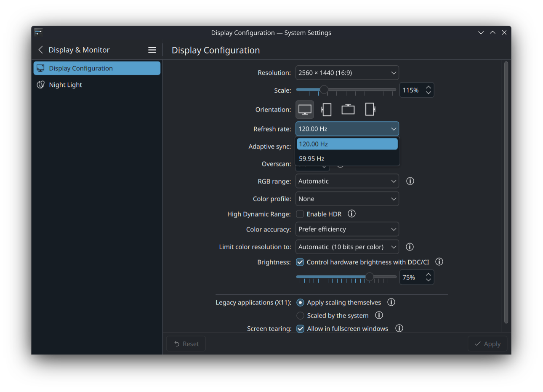Show info for Scaled by the system
The height and width of the screenshot is (392, 543).
click(x=379, y=315)
